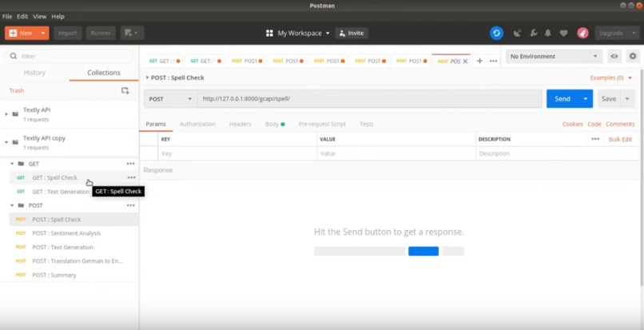Open the wrench settings icon
This screenshot has width=644, height=330.
[534, 34]
